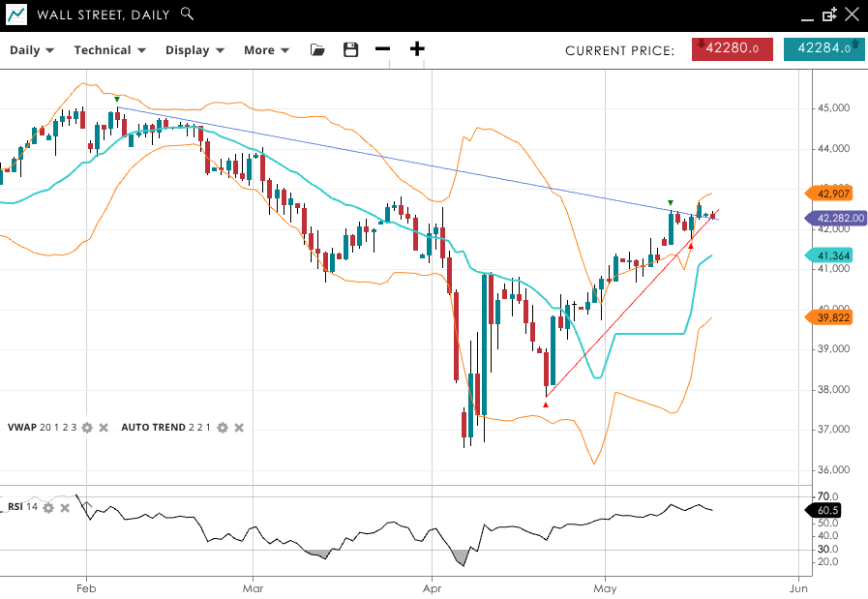Open RSI indicator settings gear
Viewport: 868px width, 599px height.
tap(48, 507)
